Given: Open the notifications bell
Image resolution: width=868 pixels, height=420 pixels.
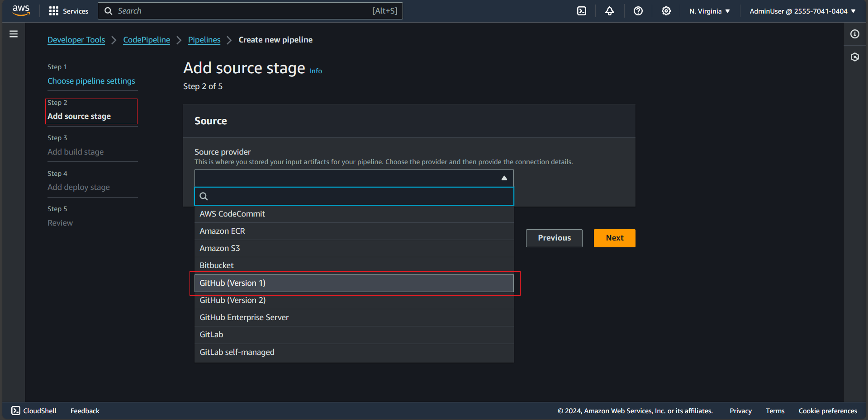Looking at the screenshot, I should coord(610,11).
